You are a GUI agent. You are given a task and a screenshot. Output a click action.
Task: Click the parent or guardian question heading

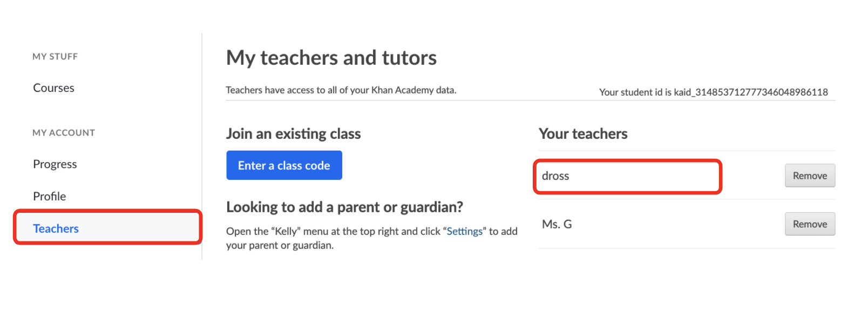click(x=344, y=207)
